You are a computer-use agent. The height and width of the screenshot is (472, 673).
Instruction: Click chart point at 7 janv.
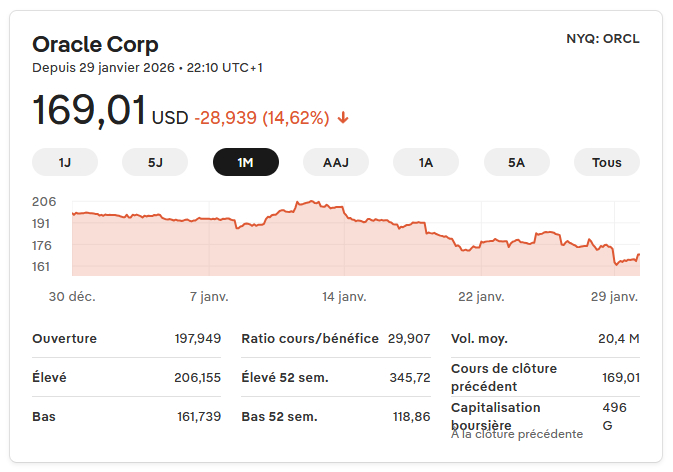click(209, 219)
